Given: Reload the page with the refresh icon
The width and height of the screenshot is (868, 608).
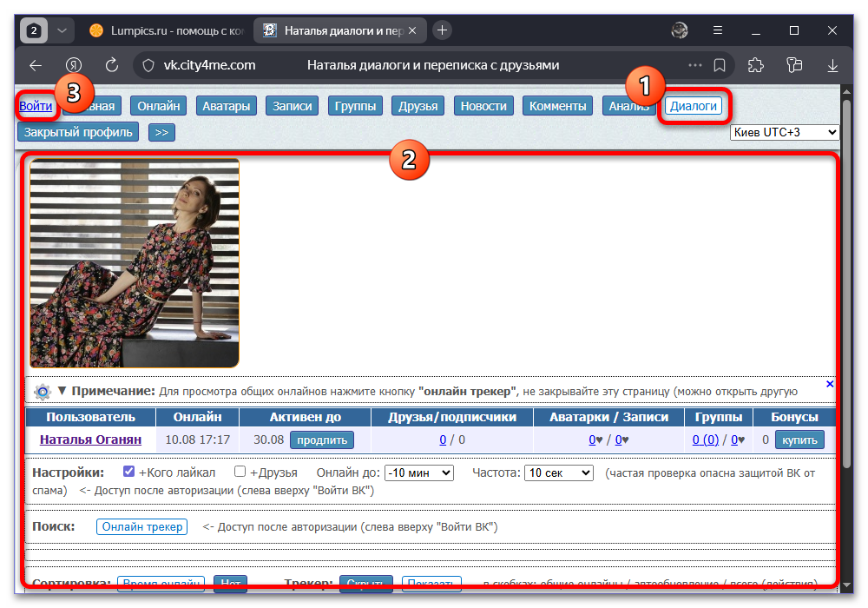Looking at the screenshot, I should click(112, 65).
